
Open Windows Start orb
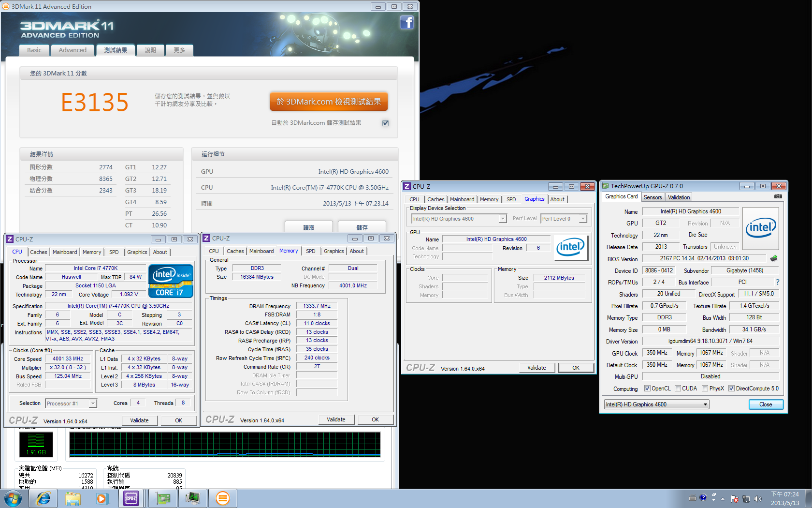tap(13, 498)
